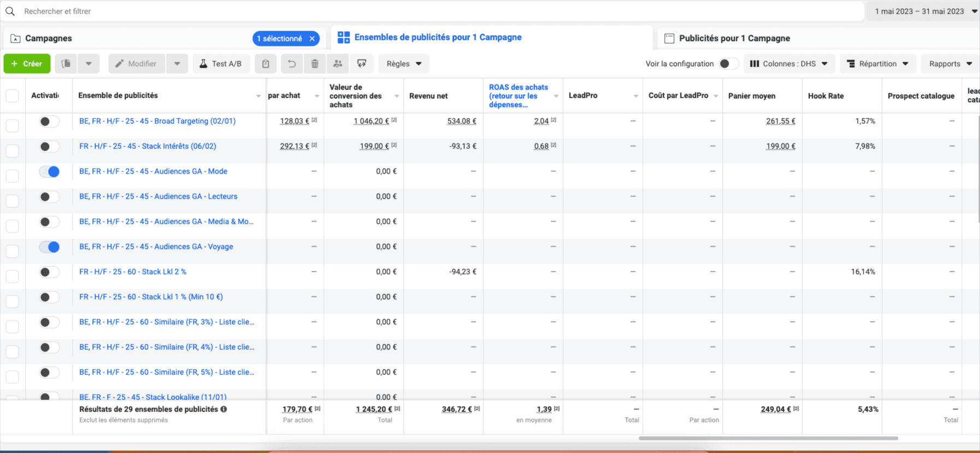Open Ensemble de publicités column menu arrow

pyautogui.click(x=258, y=96)
